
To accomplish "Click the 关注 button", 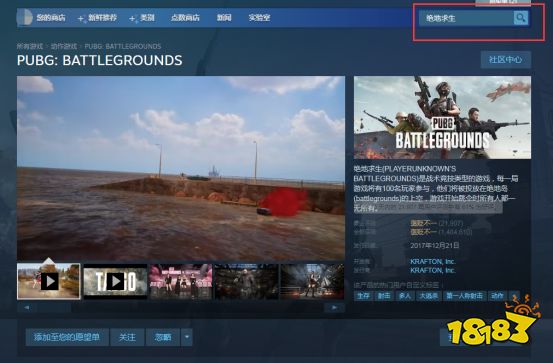I will (127, 337).
